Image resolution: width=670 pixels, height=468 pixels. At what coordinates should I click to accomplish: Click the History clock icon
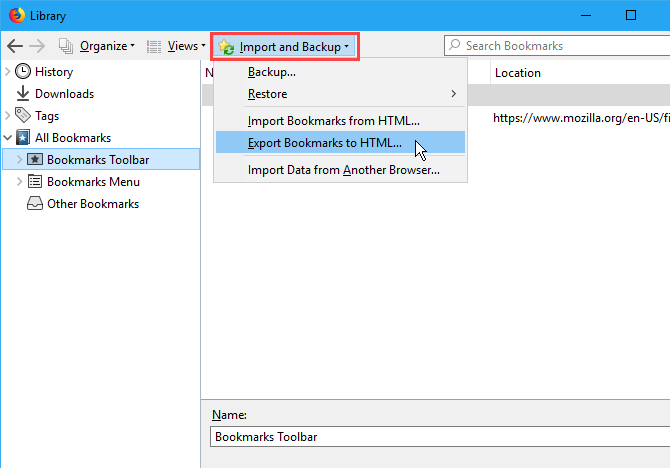click(23, 71)
